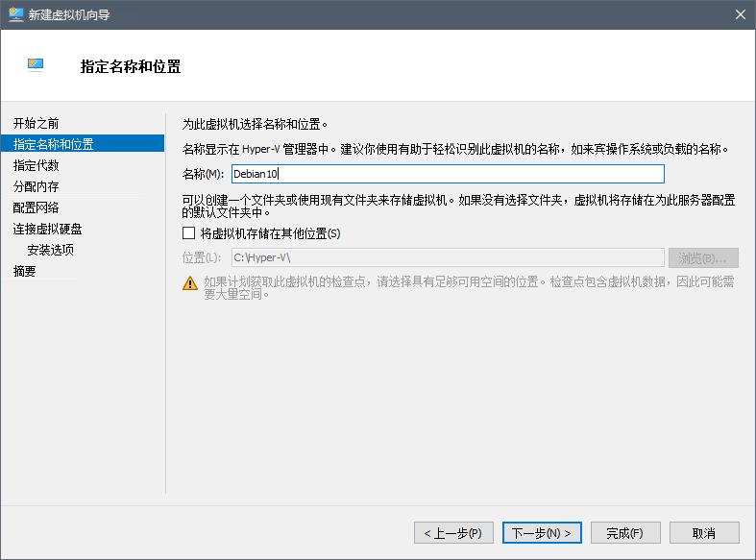Viewport: 756px width, 560px height.
Task: Click the wizard icon in the title bar
Action: (15, 14)
